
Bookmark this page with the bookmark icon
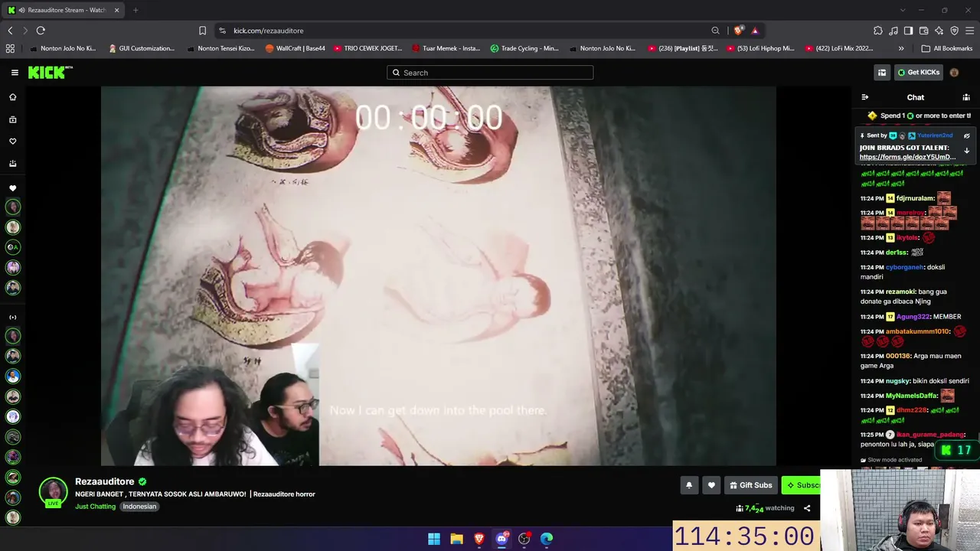[202, 31]
